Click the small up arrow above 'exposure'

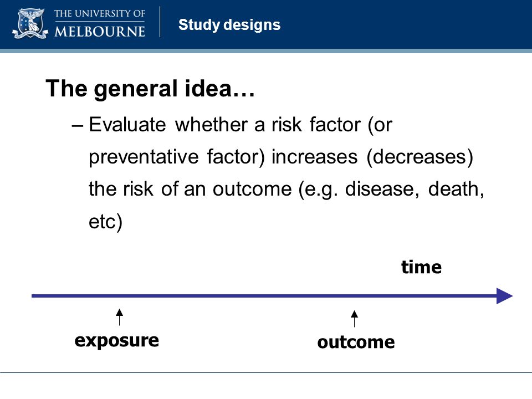[120, 317]
